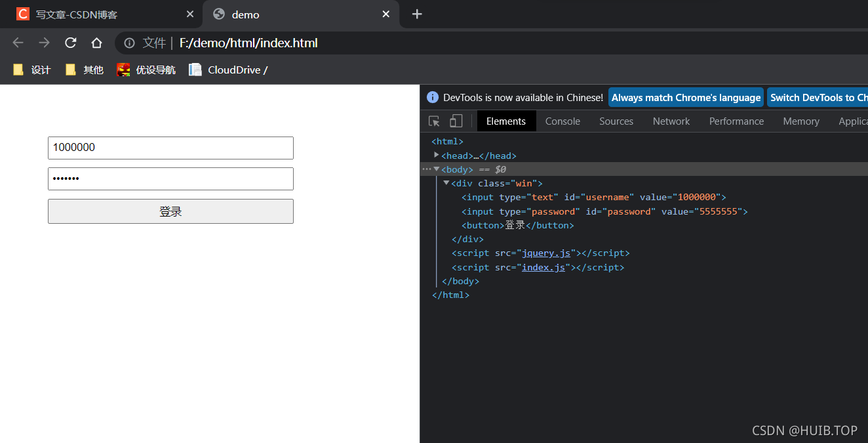868x443 pixels.
Task: Click Always match Chrome's language button
Action: [x=686, y=97]
